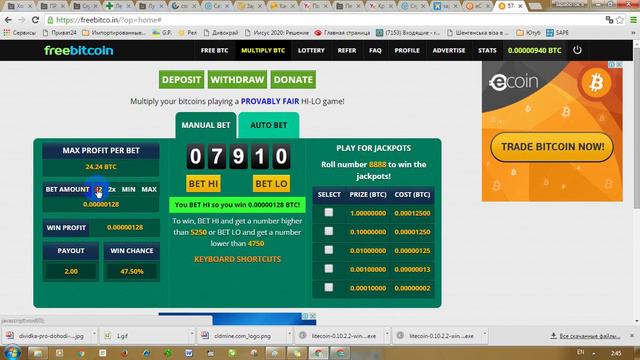
Task: Open the LOTTERY menu item
Action: [x=311, y=50]
